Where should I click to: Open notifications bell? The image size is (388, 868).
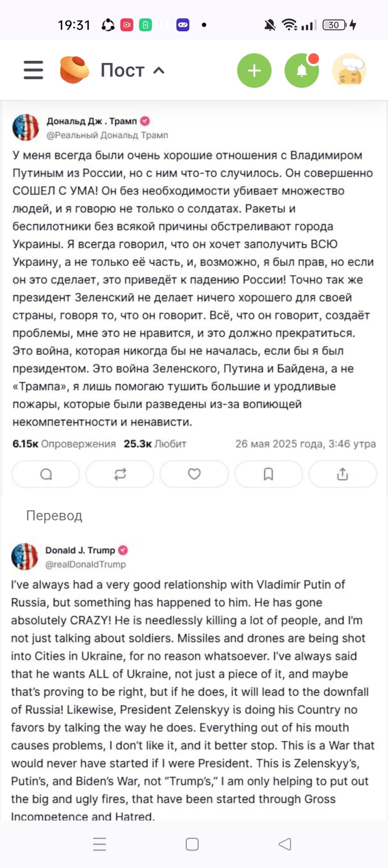(x=302, y=71)
